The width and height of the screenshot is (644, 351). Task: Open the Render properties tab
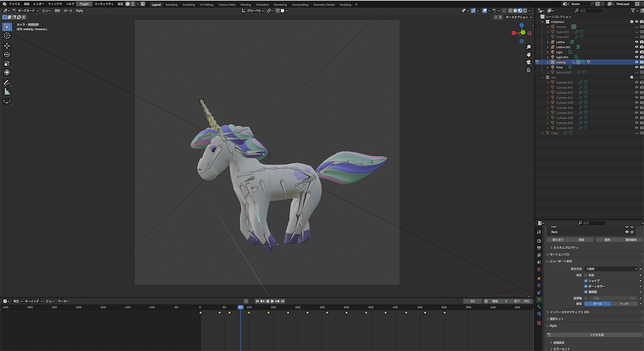tap(539, 241)
